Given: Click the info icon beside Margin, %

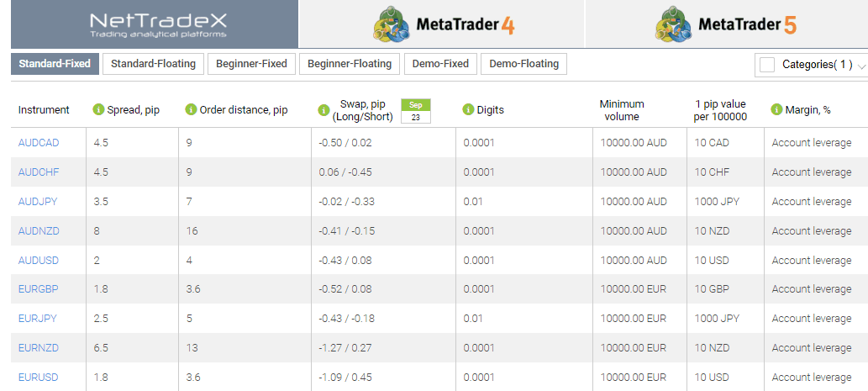Looking at the screenshot, I should (x=776, y=109).
